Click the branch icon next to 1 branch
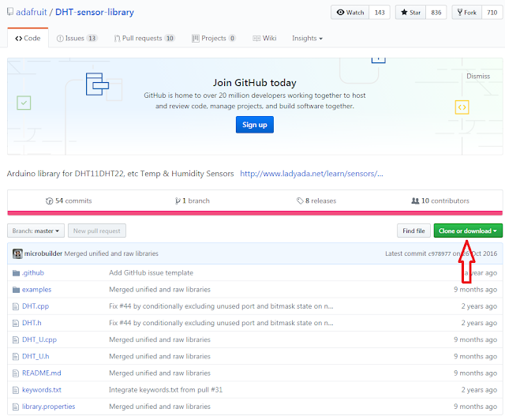505x420 pixels. pos(178,201)
